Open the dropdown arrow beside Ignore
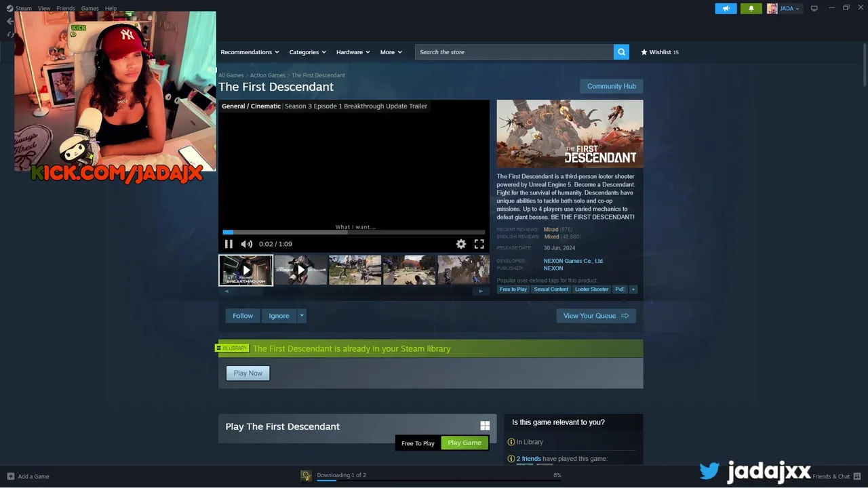Viewport: 868px width, 488px height. click(x=302, y=316)
